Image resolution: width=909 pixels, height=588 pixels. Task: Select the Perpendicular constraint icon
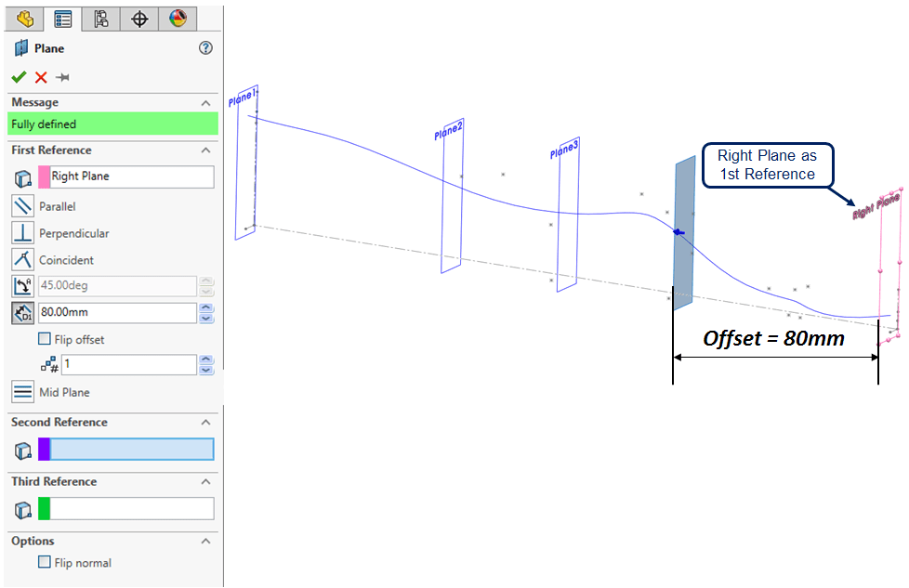click(x=23, y=233)
